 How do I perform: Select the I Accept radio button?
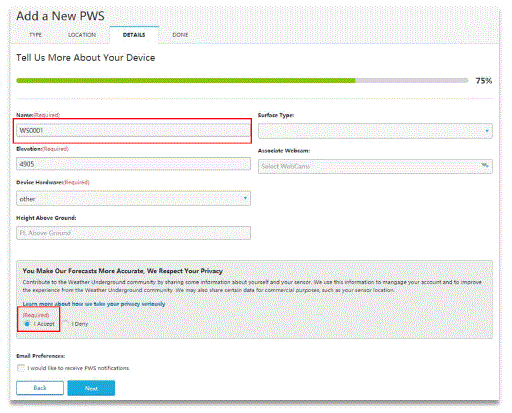[x=27, y=324]
